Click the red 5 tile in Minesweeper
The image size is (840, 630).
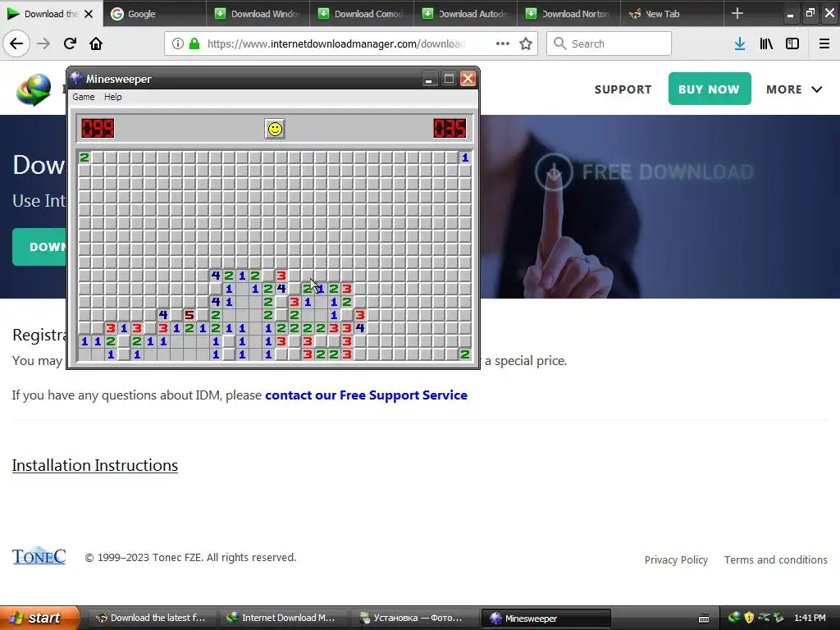pos(189,315)
